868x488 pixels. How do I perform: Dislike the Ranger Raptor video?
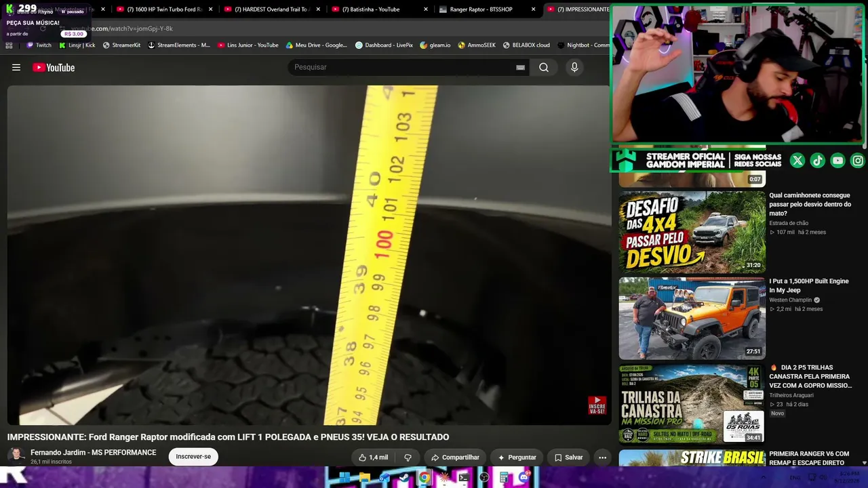click(x=408, y=457)
